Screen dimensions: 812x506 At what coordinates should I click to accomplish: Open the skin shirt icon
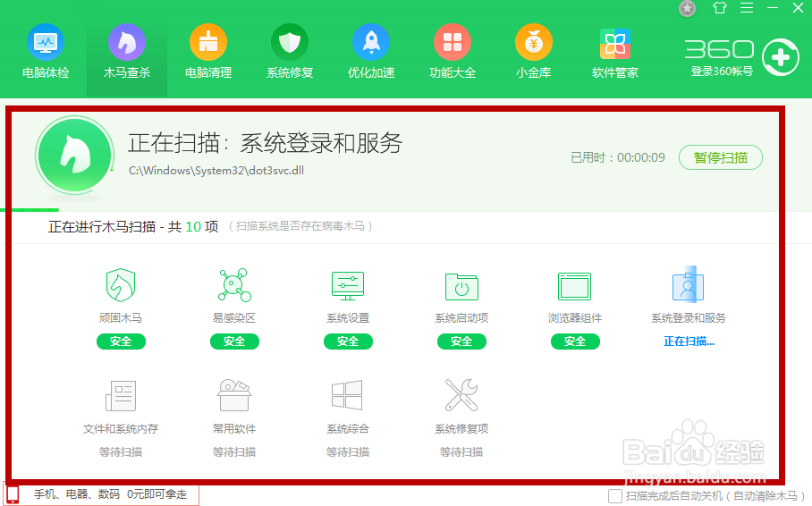click(x=719, y=8)
